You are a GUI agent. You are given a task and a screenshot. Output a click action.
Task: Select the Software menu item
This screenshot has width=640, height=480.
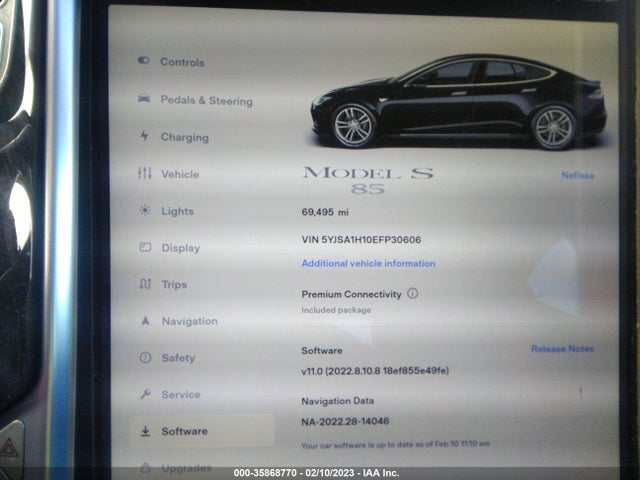pos(202,431)
